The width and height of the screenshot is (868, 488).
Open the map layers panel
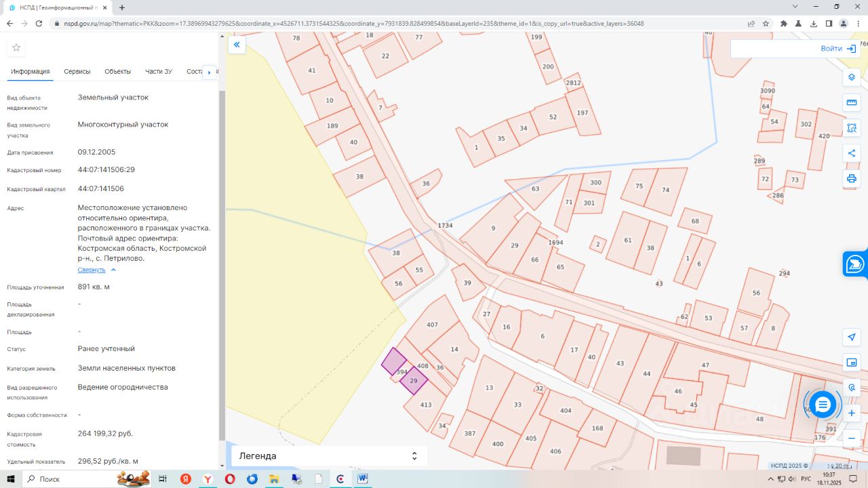852,77
